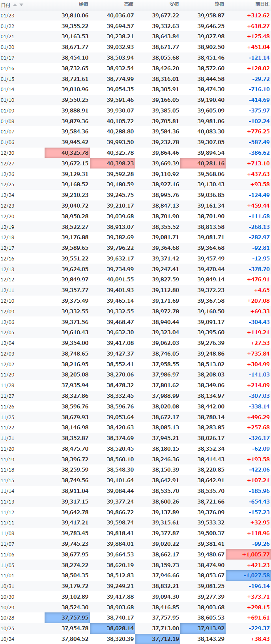Viewport: 271px width, 644px height.
Task: Sort dates ascending with the up arrow
Action: [15, 5]
